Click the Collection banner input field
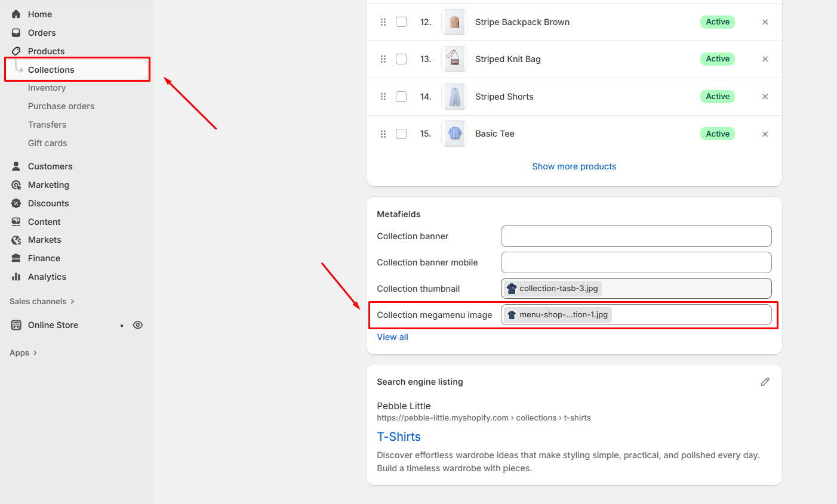This screenshot has height=504, width=837. click(636, 236)
